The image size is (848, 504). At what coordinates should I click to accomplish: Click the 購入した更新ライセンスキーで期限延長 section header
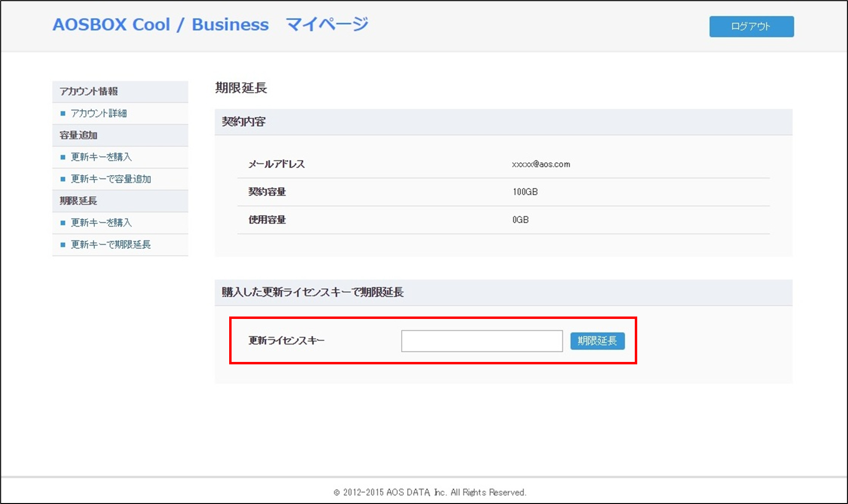coord(503,292)
